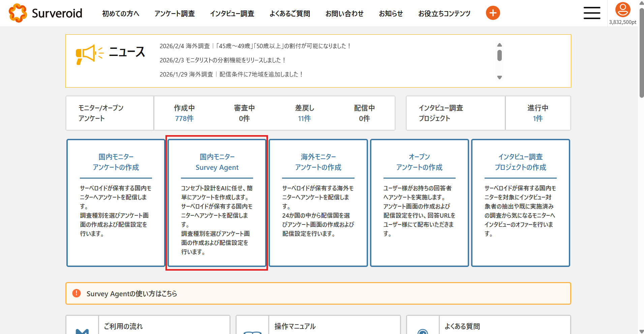Open the 初めての方へ menu item
The image size is (644, 334).
[x=121, y=13]
